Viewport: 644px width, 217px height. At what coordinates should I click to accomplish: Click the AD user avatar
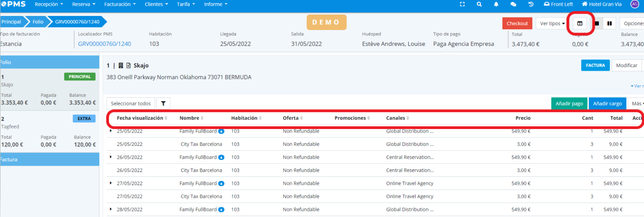634,4
